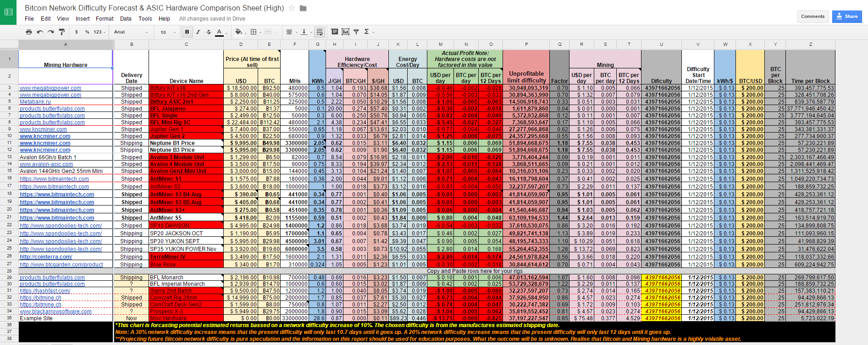Select the column P header

(526, 45)
